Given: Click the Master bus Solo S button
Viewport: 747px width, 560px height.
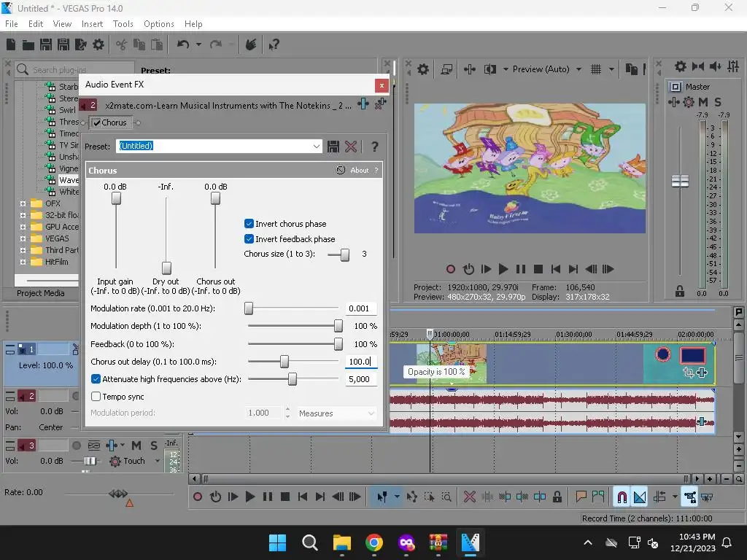Looking at the screenshot, I should click(x=718, y=102).
